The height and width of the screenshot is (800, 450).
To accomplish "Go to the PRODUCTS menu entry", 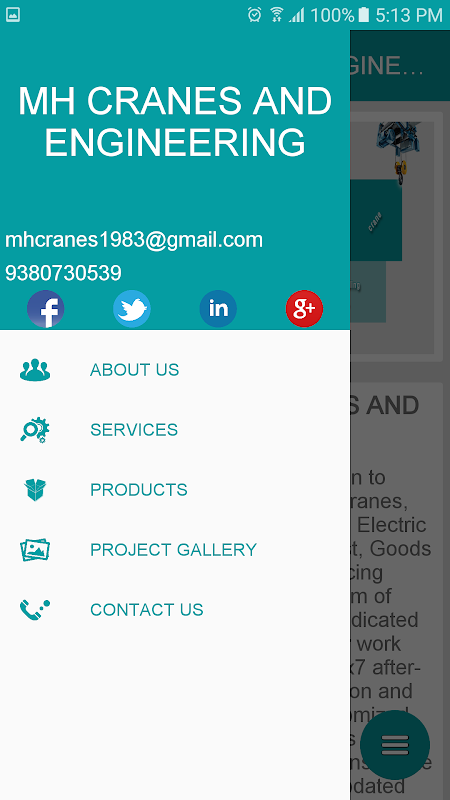I will (175, 490).
